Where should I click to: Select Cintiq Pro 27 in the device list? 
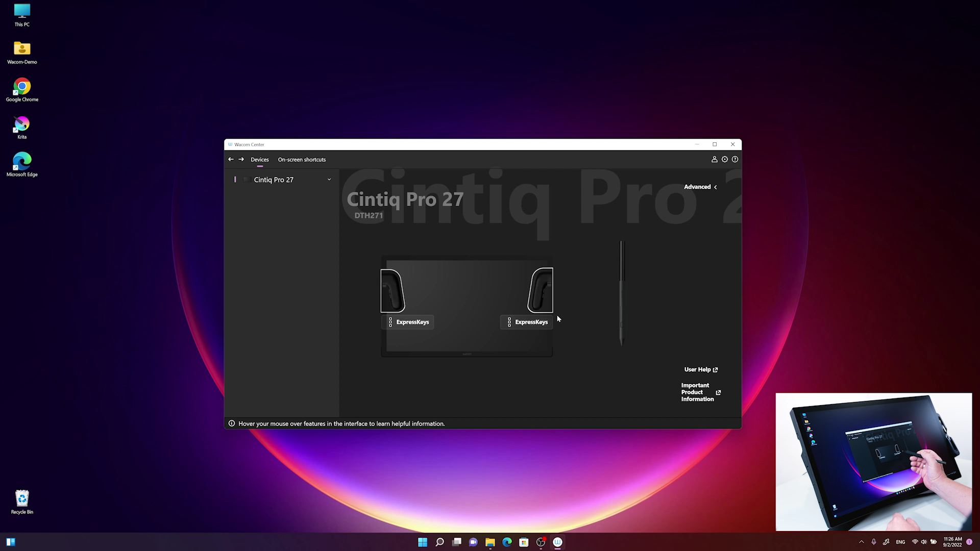pyautogui.click(x=274, y=180)
